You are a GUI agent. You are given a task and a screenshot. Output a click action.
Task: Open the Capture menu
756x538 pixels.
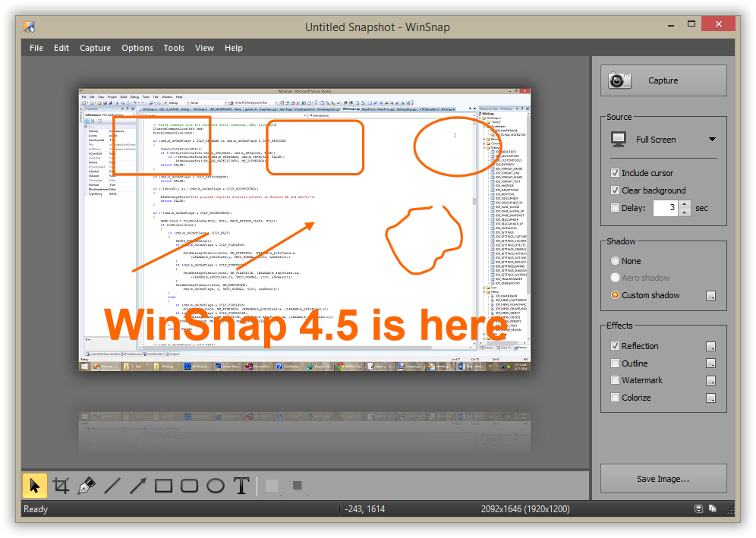coord(95,48)
